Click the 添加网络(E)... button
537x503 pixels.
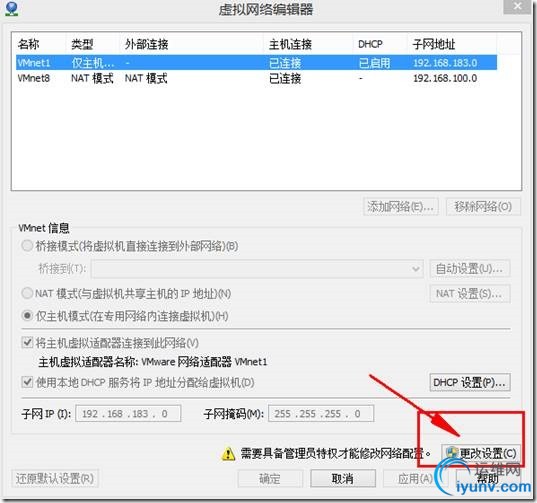point(401,206)
